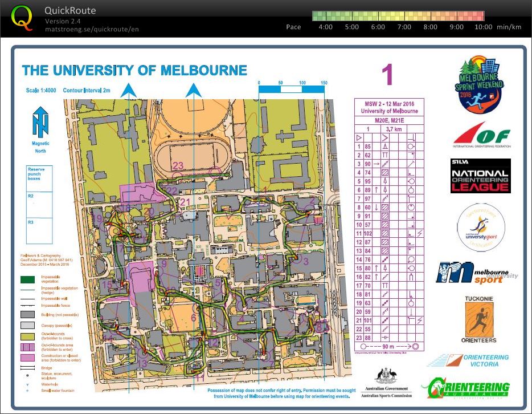Click the QuickRoute Q logo
This screenshot has width=532, height=414.
point(22,18)
